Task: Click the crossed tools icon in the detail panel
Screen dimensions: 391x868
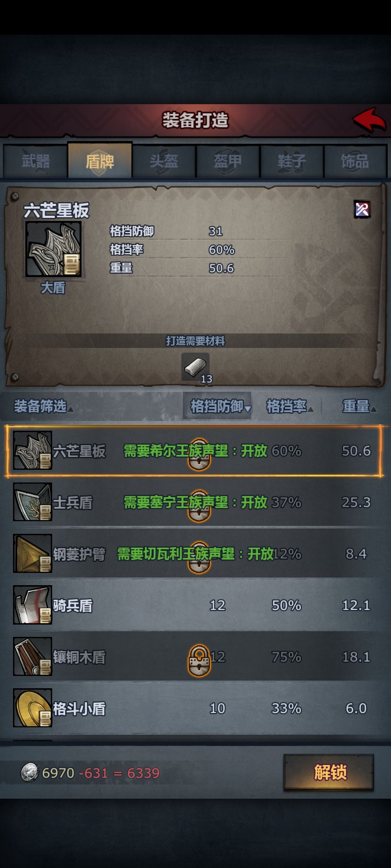Action: pyautogui.click(x=362, y=209)
